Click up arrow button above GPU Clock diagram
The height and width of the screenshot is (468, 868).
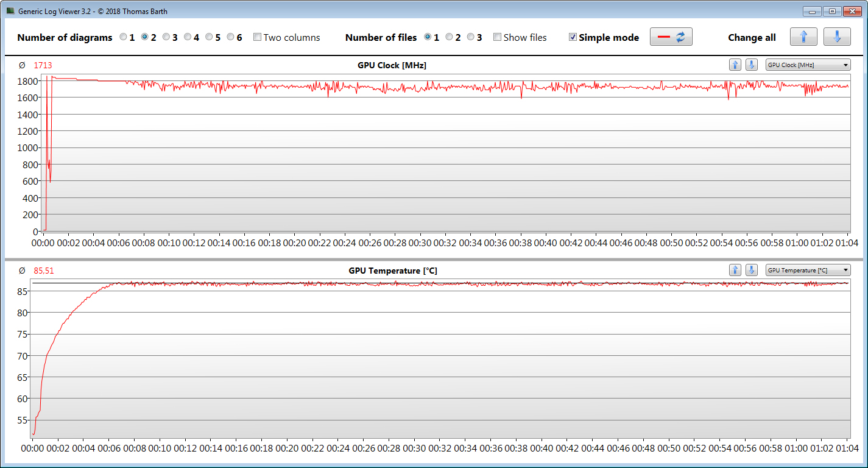point(735,65)
